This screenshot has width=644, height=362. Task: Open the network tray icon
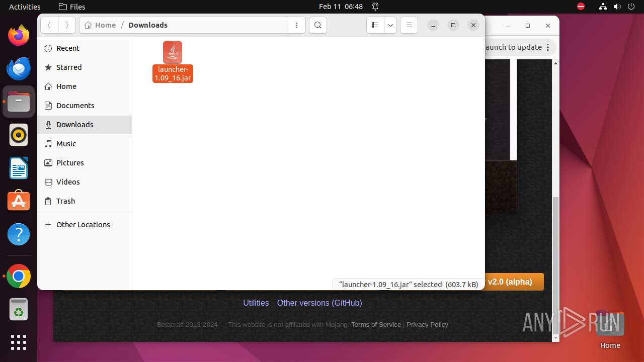pos(603,7)
